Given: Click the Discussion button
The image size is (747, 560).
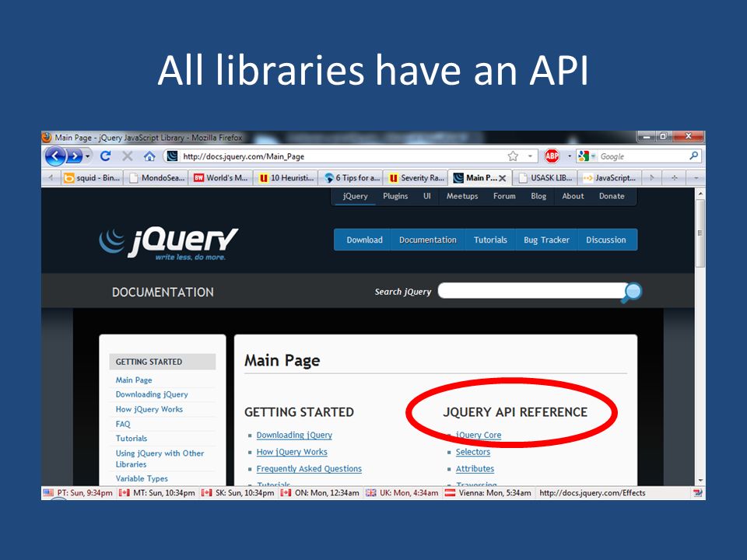Looking at the screenshot, I should pyautogui.click(x=606, y=240).
